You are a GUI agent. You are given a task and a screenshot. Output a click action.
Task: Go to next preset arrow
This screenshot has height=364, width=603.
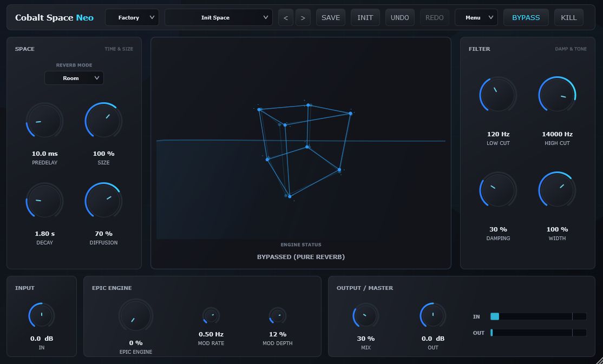(x=303, y=18)
